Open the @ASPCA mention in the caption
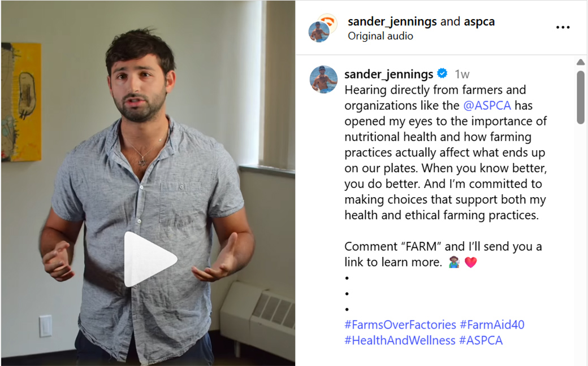 tap(489, 105)
